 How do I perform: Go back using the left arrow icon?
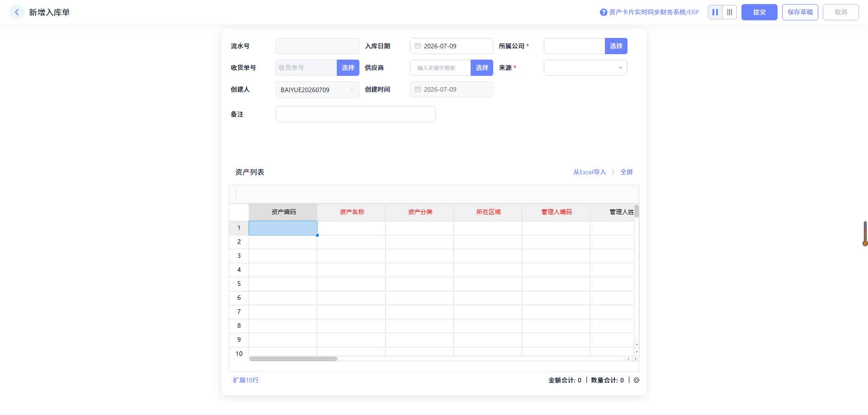17,12
